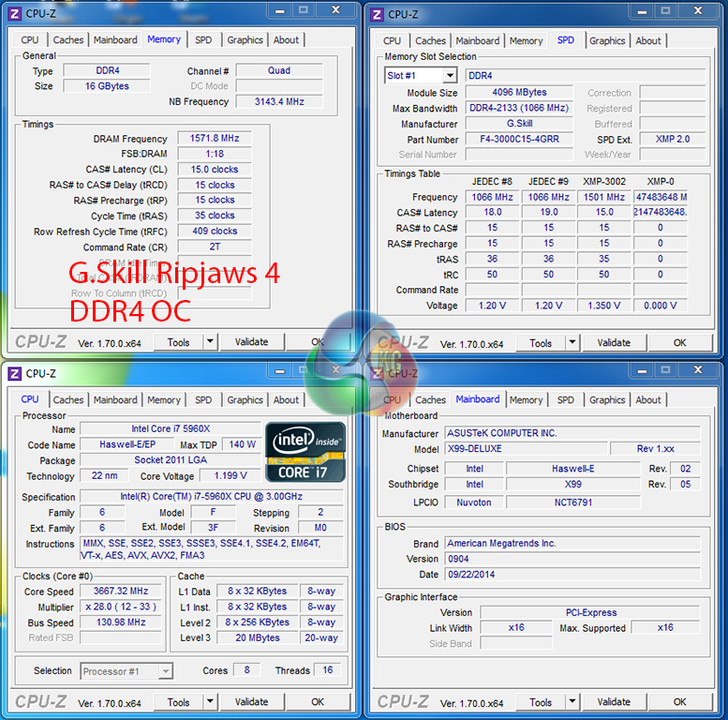Close the Mainboard window
Screen dimensions: 728x720
(698, 369)
